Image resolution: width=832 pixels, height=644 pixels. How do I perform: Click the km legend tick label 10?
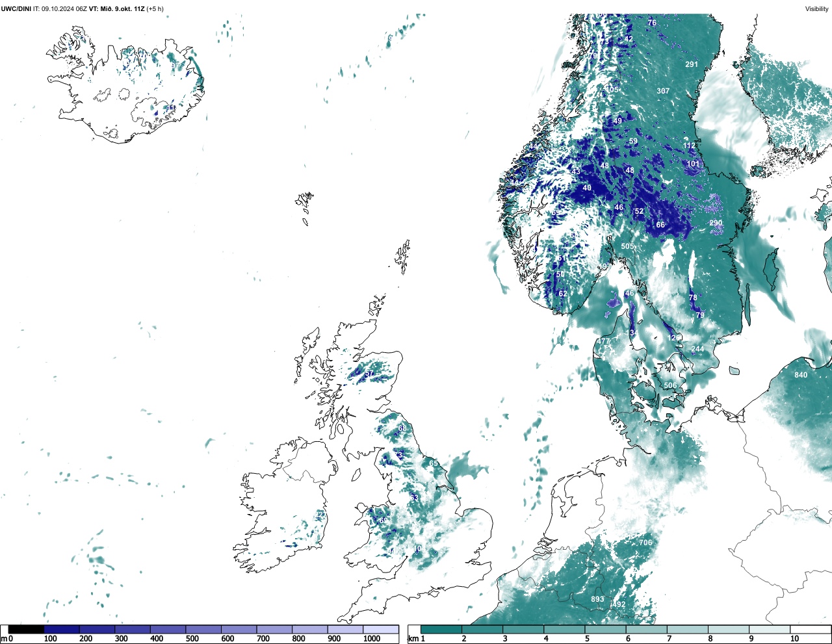coord(794,639)
